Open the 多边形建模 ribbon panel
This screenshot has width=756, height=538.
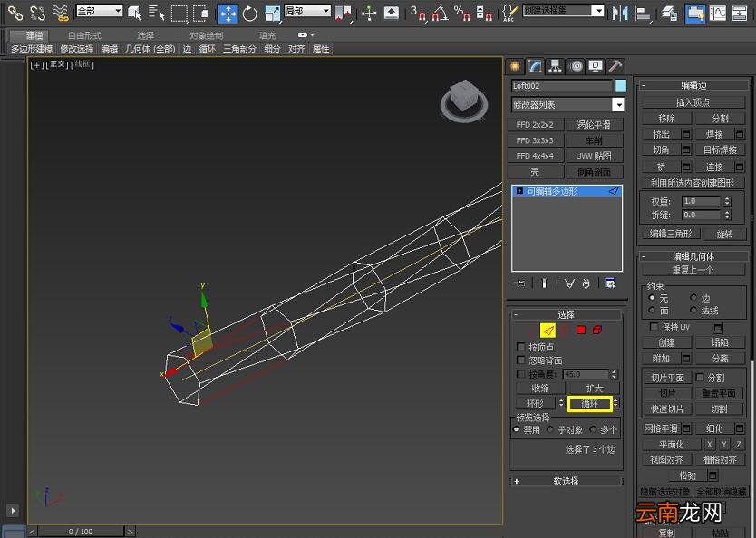[32, 49]
